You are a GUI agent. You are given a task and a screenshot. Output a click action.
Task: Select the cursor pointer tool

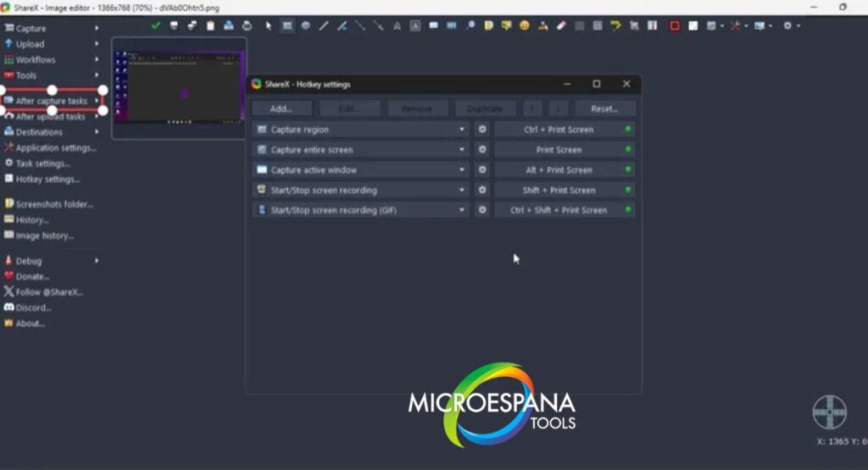click(269, 25)
